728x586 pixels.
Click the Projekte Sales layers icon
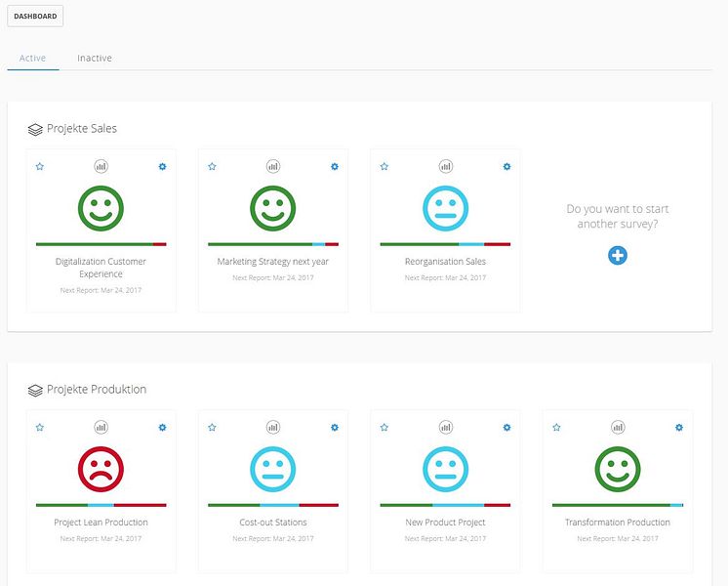35,129
